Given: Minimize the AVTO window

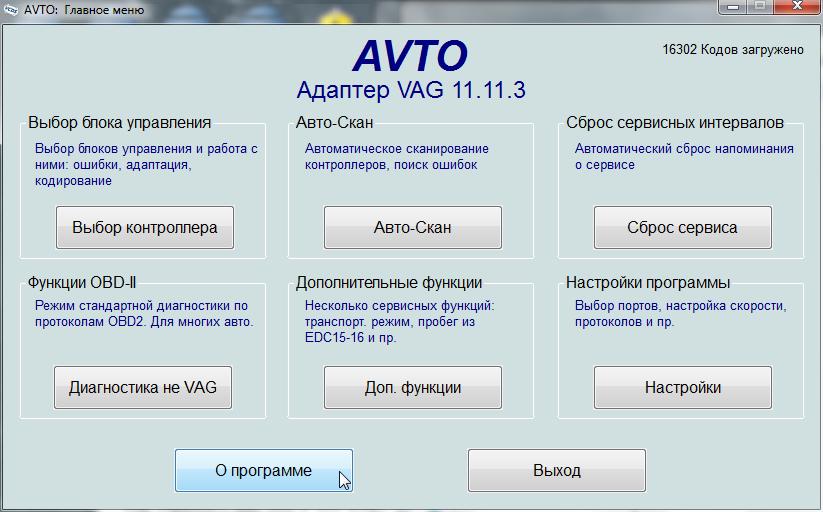Looking at the screenshot, I should click(734, 7).
